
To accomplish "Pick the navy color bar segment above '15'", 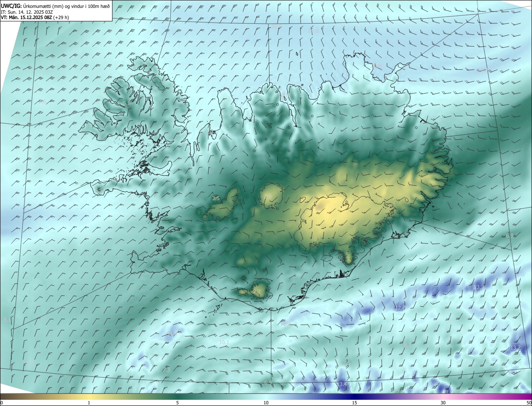I will coord(355,397).
